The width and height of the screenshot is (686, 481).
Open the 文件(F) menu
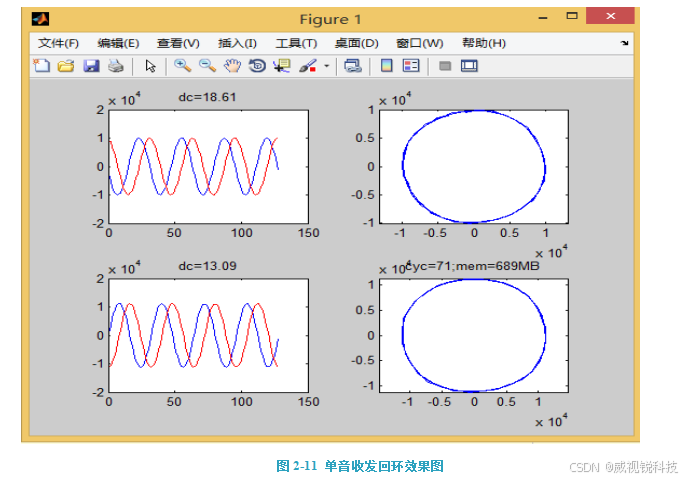pyautogui.click(x=59, y=43)
